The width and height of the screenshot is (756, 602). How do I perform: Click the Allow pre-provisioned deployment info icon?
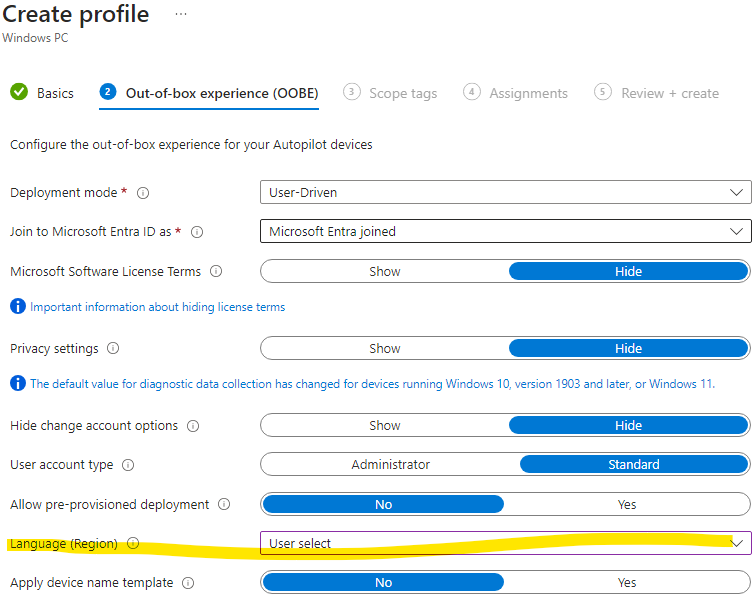(224, 504)
